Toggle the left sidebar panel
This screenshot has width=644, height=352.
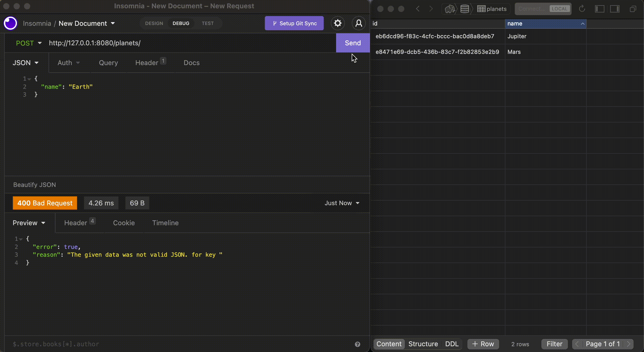point(599,9)
